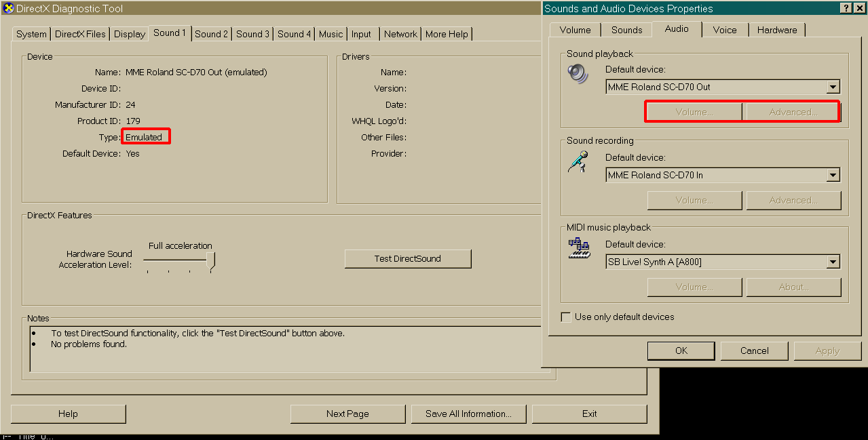The width and height of the screenshot is (868, 440).
Task: Enable Use only default devices checkbox
Action: tap(566, 317)
